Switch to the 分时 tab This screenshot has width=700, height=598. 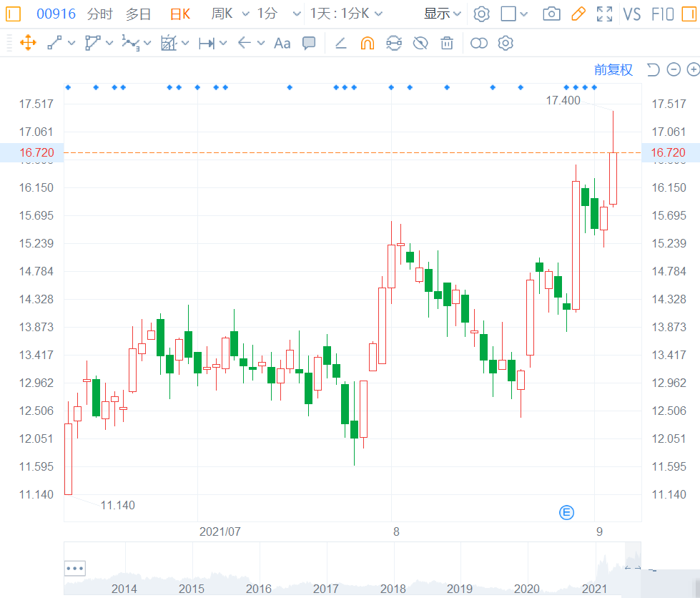click(100, 14)
